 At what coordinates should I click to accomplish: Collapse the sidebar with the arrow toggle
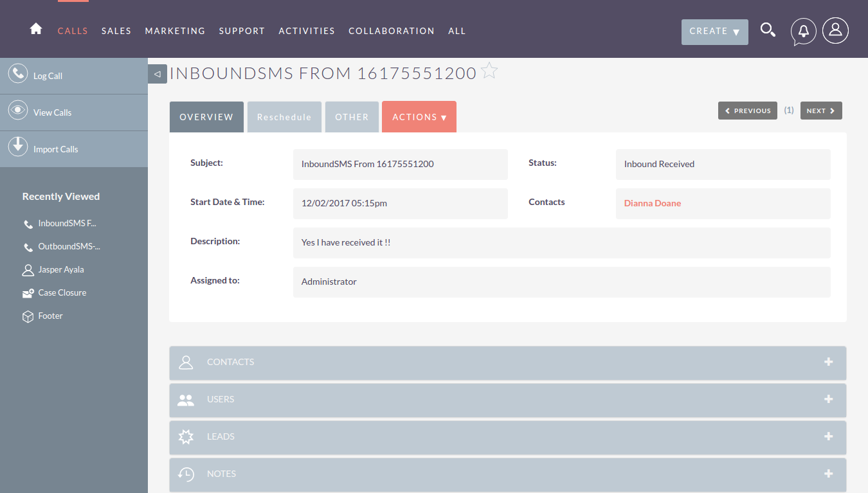point(158,74)
